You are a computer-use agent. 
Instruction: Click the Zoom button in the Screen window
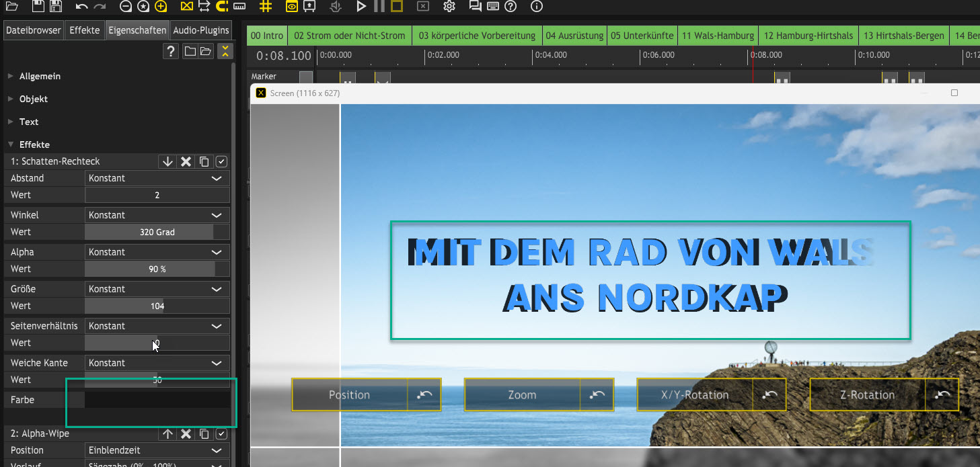coord(522,395)
